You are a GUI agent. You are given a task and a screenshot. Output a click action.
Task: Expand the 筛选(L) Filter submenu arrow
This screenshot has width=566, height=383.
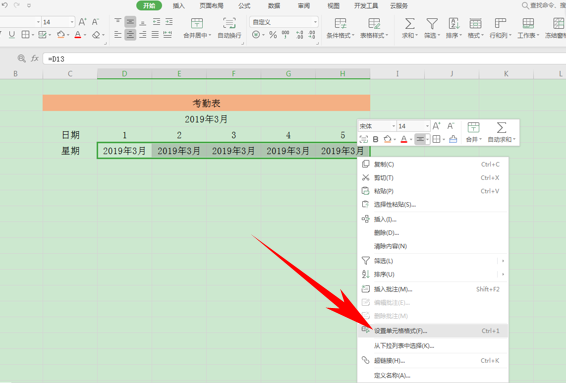(x=502, y=261)
